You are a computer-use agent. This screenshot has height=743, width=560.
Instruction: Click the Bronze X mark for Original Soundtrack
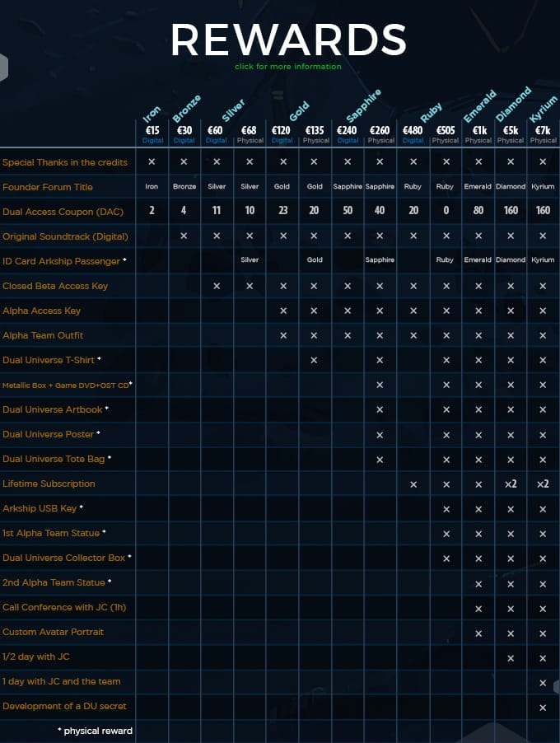tap(184, 236)
